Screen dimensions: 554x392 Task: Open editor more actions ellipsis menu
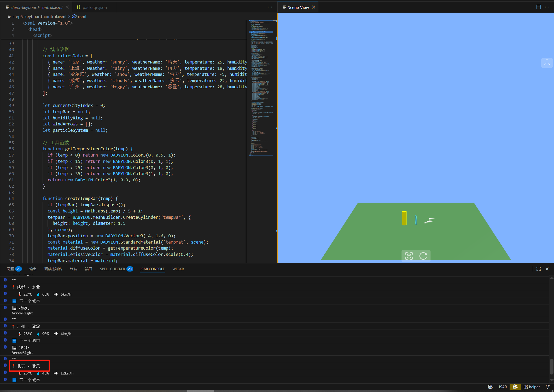270,7
